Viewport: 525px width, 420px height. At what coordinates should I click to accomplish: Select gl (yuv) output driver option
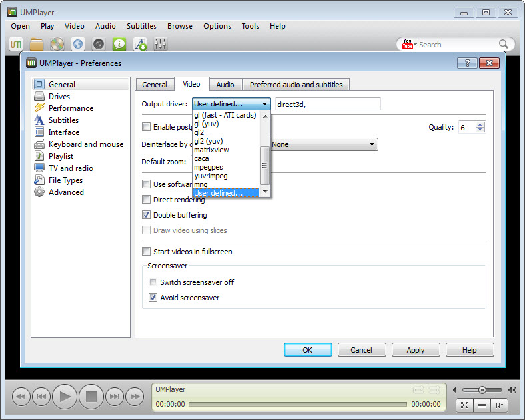click(226, 124)
